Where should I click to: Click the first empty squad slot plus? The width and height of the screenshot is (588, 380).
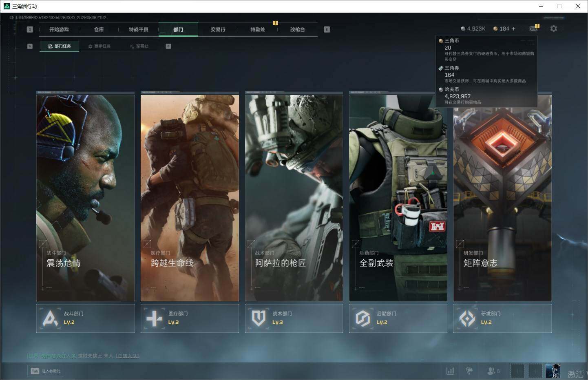click(x=517, y=371)
